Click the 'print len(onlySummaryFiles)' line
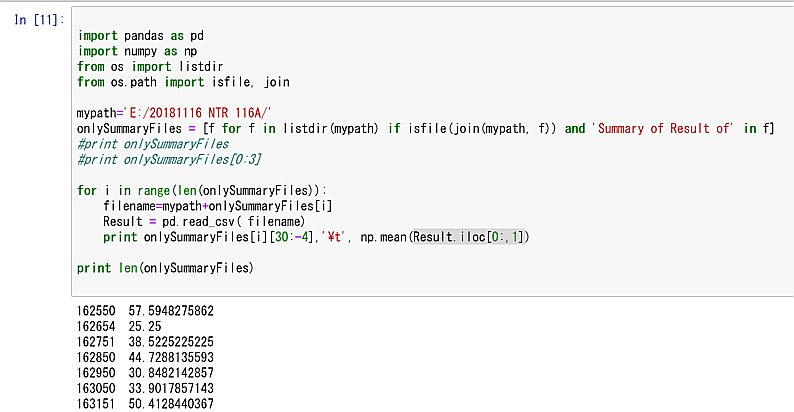This screenshot has width=794, height=412. [165, 268]
